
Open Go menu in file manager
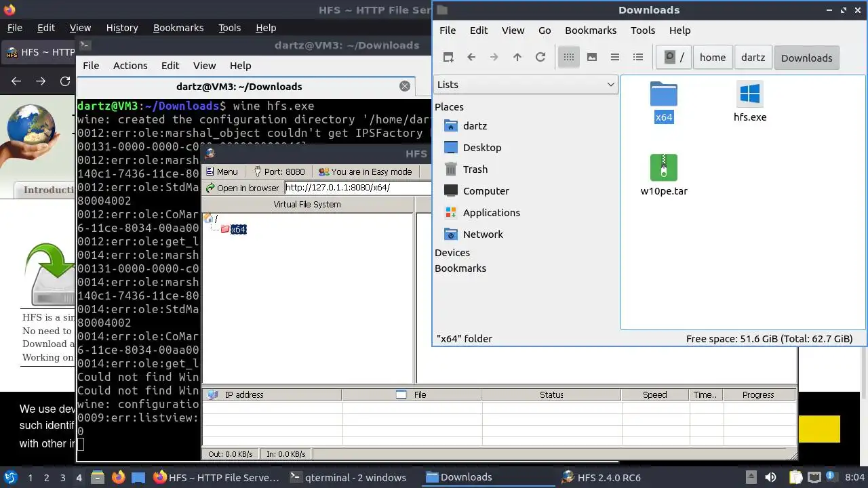pos(545,30)
